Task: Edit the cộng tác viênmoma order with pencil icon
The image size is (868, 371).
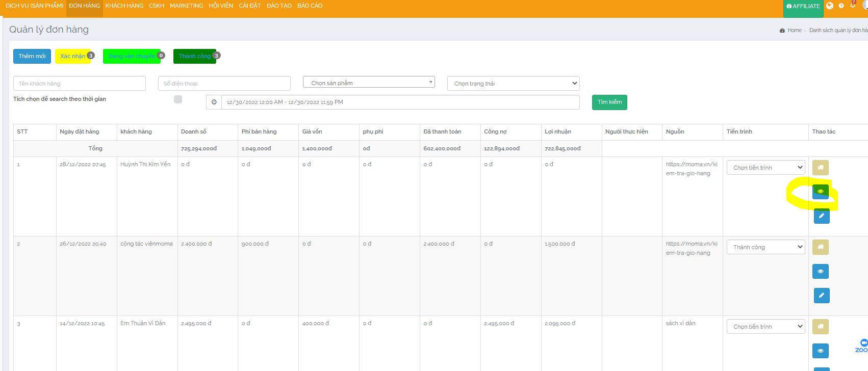Action: tap(821, 296)
